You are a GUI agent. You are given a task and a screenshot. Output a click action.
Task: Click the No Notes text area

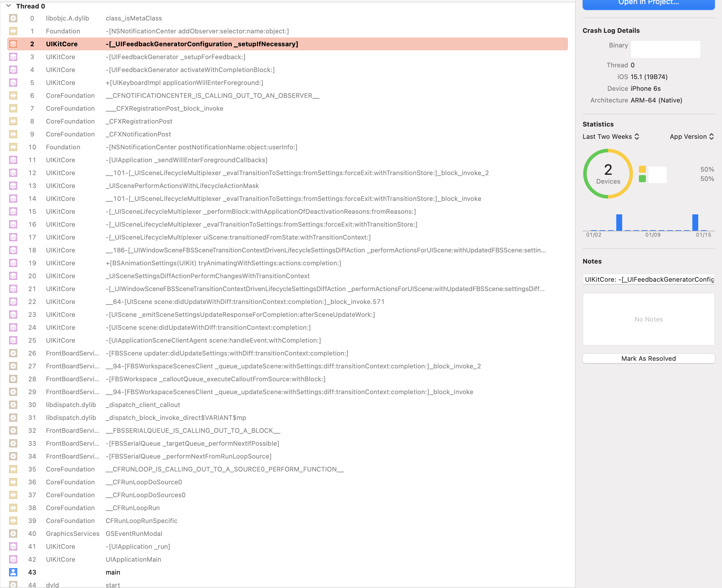tap(648, 319)
